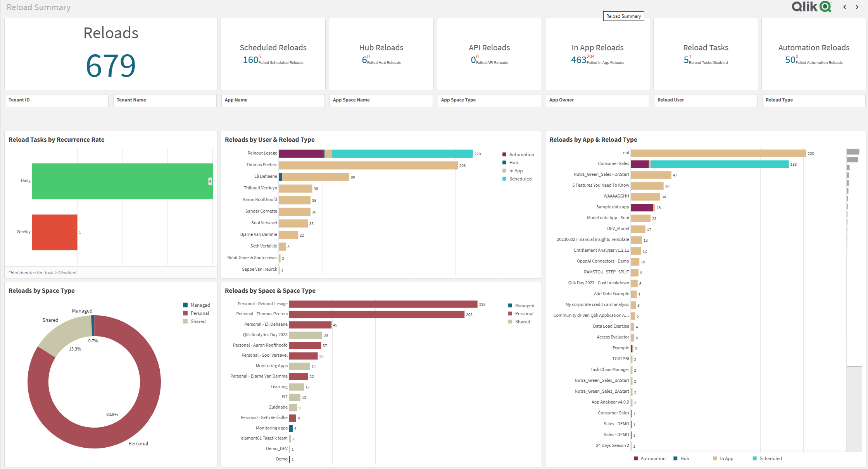Open the Reload User filter pane
The width and height of the screenshot is (868, 469).
(706, 100)
